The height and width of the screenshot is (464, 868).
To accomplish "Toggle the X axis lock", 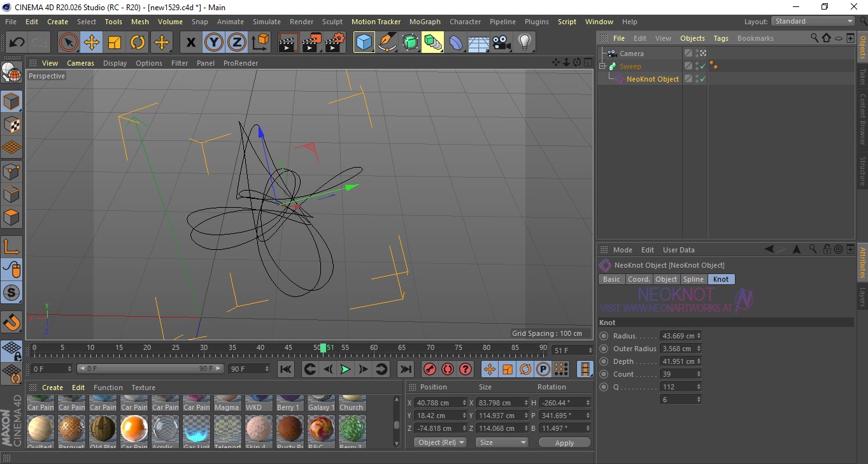I will [190, 43].
